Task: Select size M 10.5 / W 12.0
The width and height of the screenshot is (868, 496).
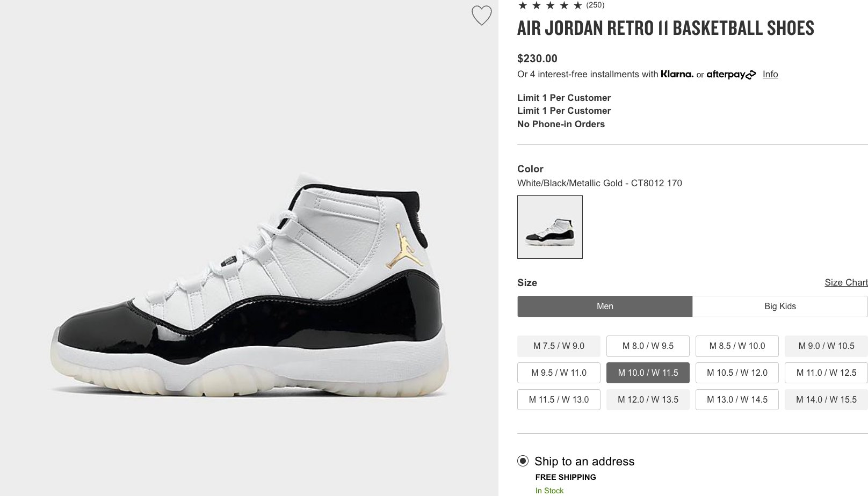Action: coord(737,373)
